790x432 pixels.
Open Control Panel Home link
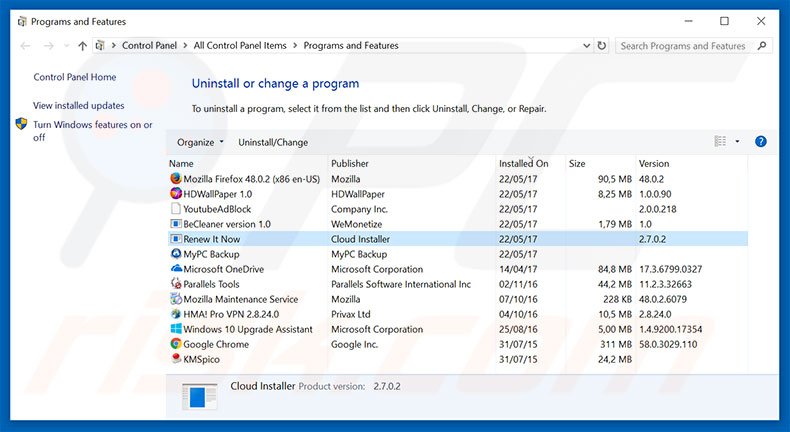pos(75,77)
